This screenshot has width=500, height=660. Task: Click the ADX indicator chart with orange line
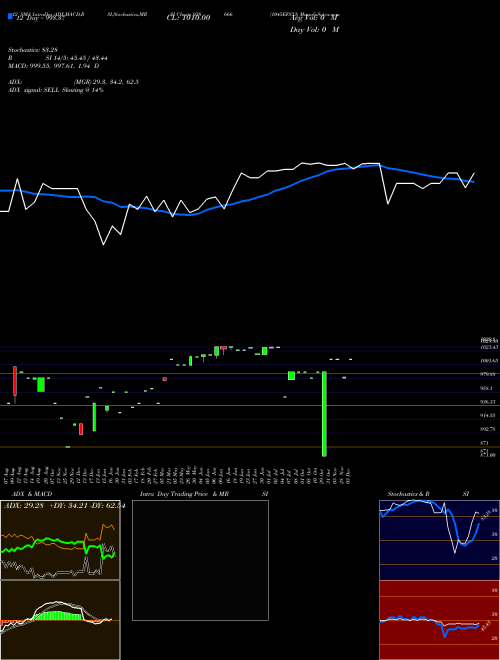[x=60, y=540]
